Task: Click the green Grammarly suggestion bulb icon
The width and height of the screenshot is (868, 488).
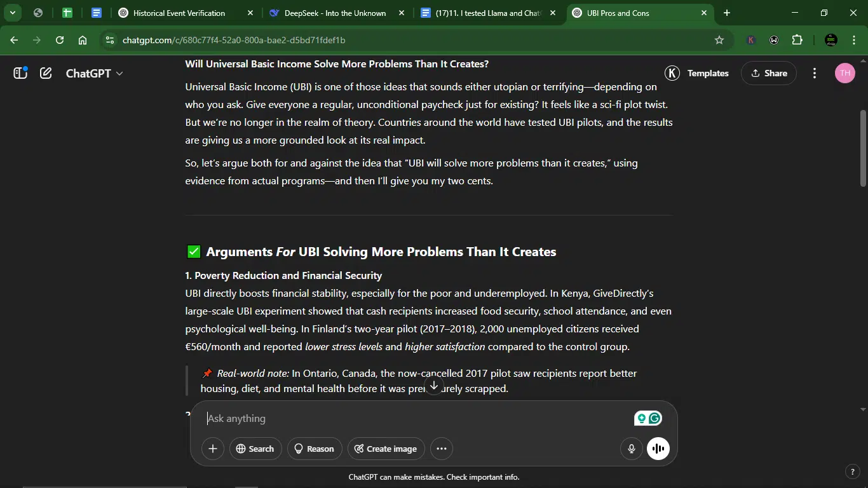Action: click(642, 418)
